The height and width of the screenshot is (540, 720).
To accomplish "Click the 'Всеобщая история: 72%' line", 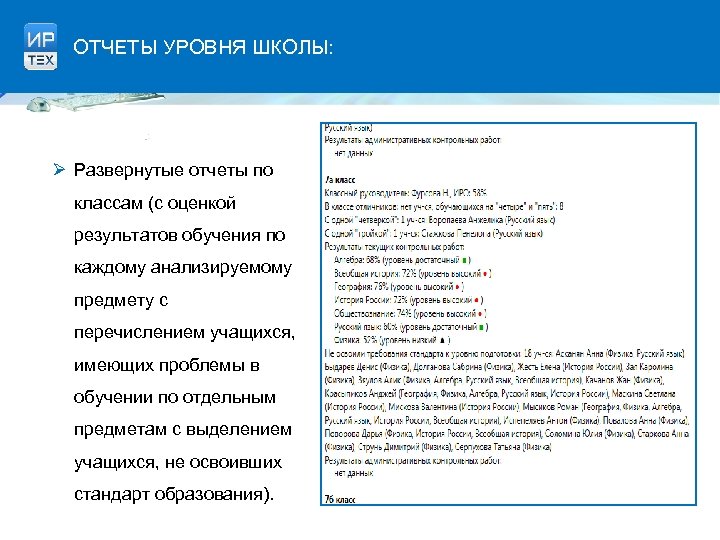I will point(412,274).
